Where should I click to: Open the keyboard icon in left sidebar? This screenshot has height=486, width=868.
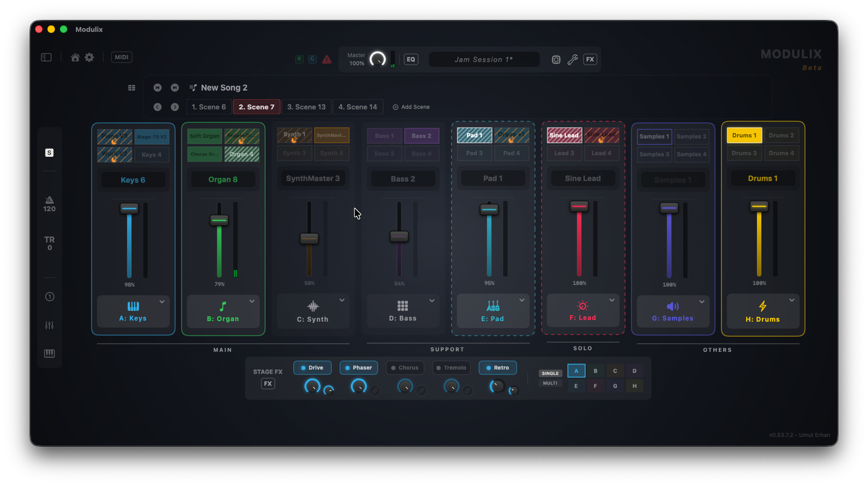[49, 354]
